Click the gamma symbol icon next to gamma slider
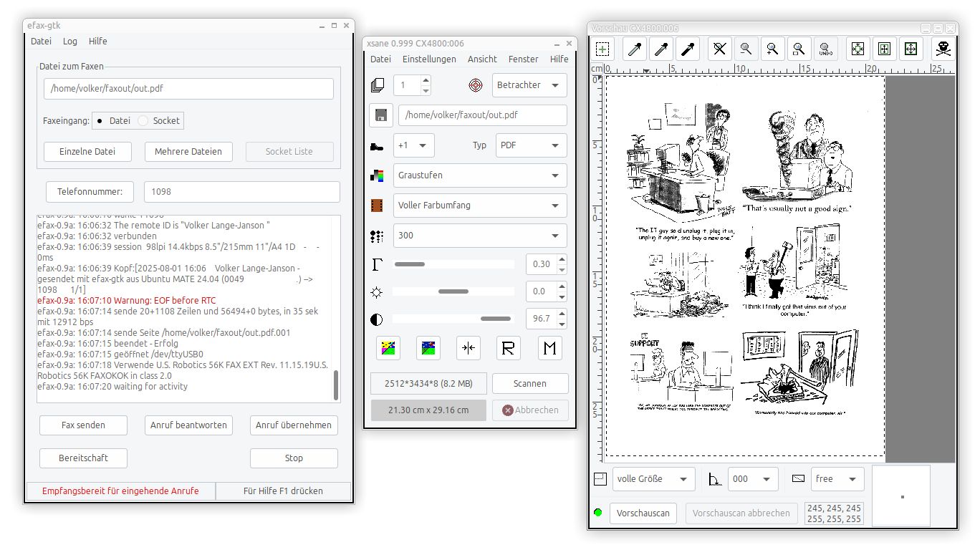Screen dimensions: 980x555 [378, 264]
